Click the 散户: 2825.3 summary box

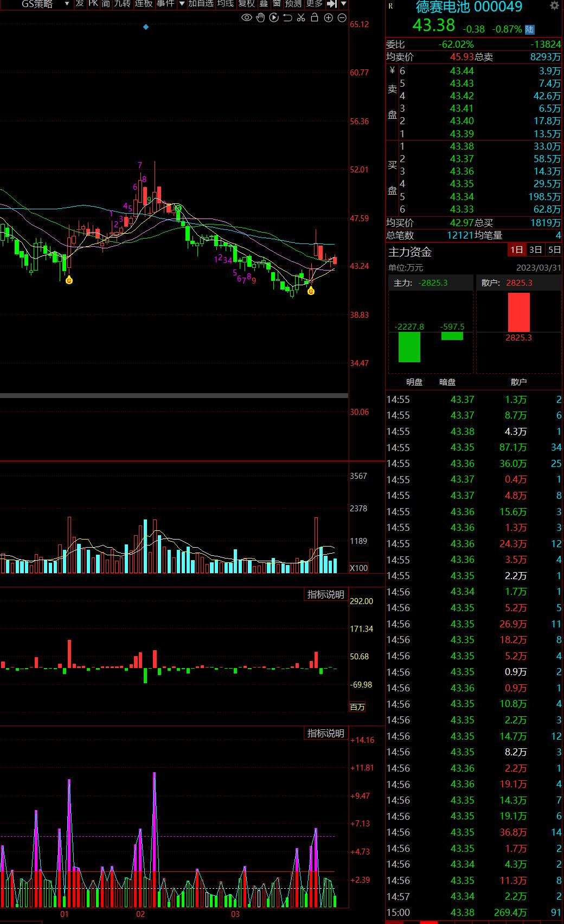pos(518,283)
